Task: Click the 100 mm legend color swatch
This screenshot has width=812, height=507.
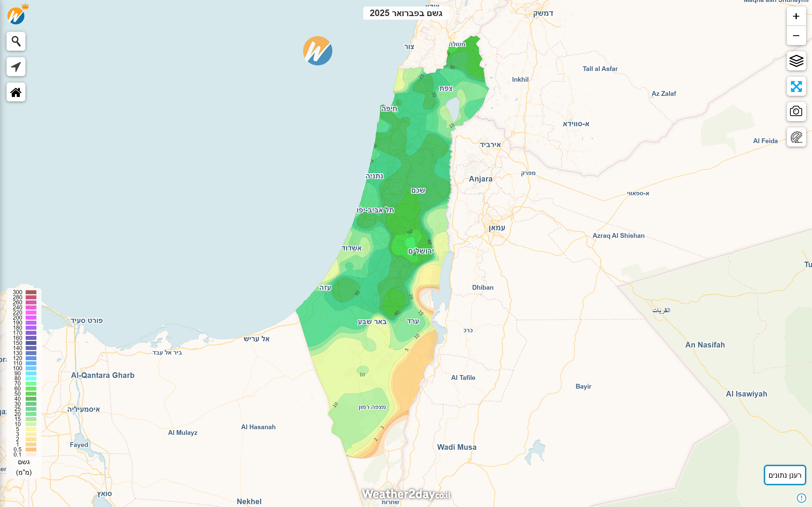Action: click(31, 369)
